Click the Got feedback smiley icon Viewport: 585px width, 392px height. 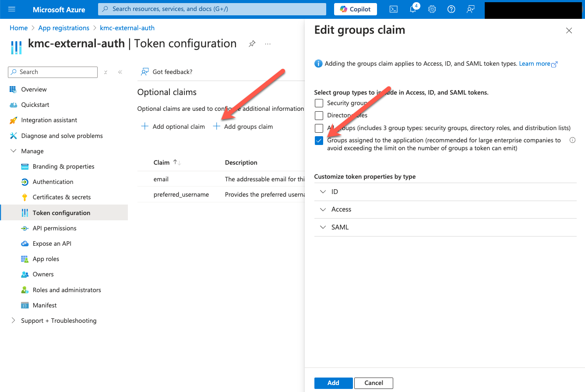pyautogui.click(x=144, y=71)
